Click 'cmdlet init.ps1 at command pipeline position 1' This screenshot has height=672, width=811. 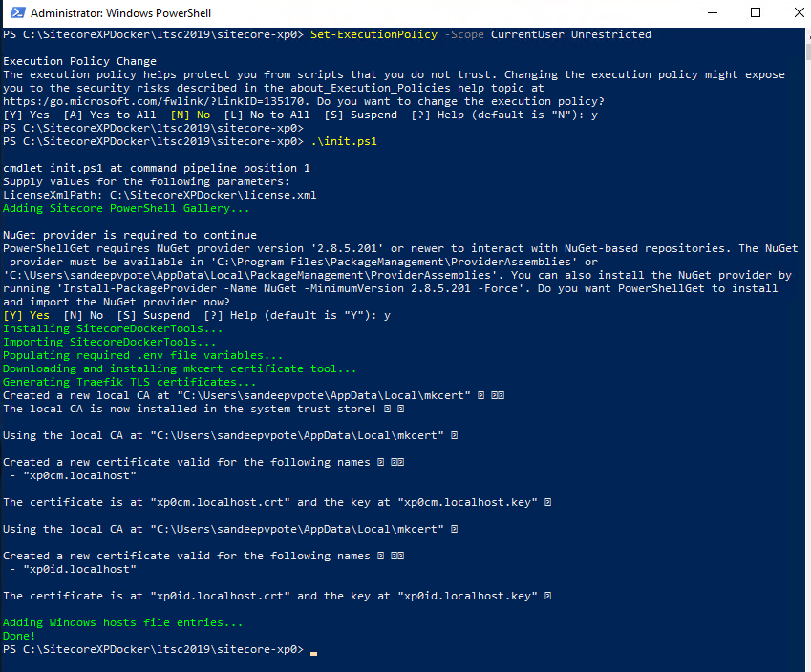click(x=157, y=168)
